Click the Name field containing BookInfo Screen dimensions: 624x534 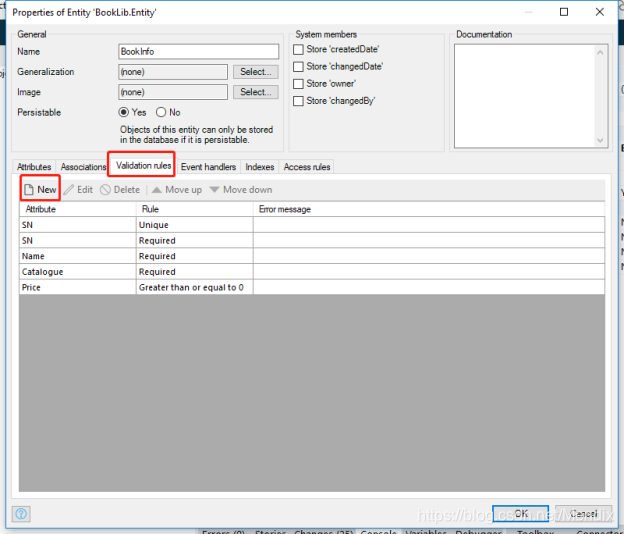coord(199,51)
